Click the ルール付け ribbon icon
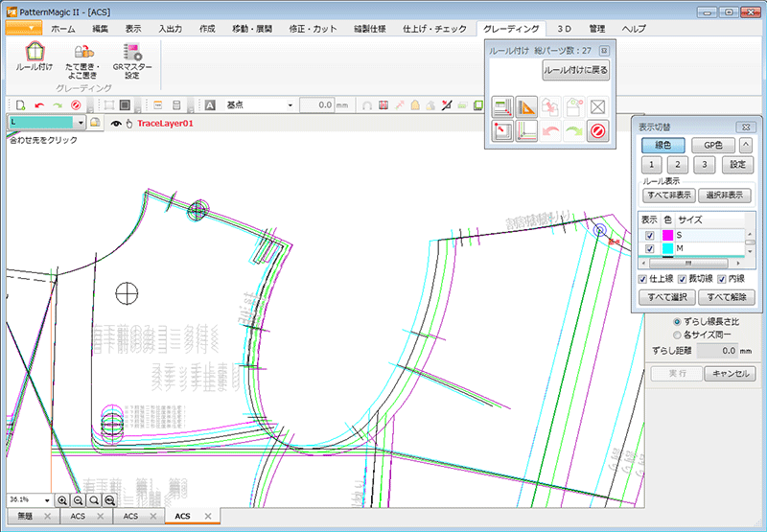 click(x=35, y=58)
